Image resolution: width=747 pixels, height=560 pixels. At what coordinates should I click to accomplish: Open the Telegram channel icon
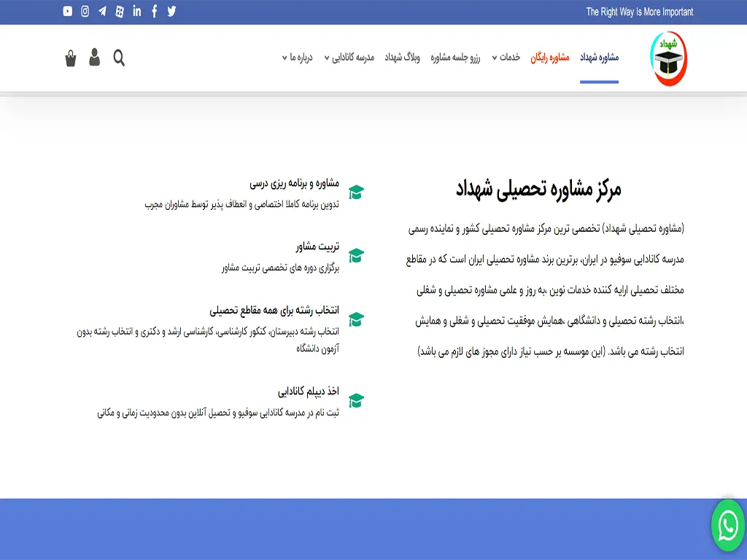click(102, 11)
